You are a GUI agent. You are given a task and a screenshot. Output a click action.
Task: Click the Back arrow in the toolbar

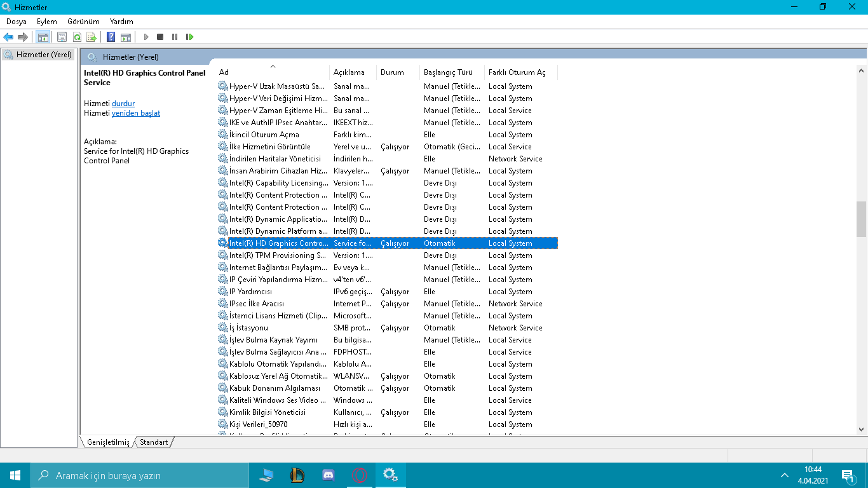8,37
